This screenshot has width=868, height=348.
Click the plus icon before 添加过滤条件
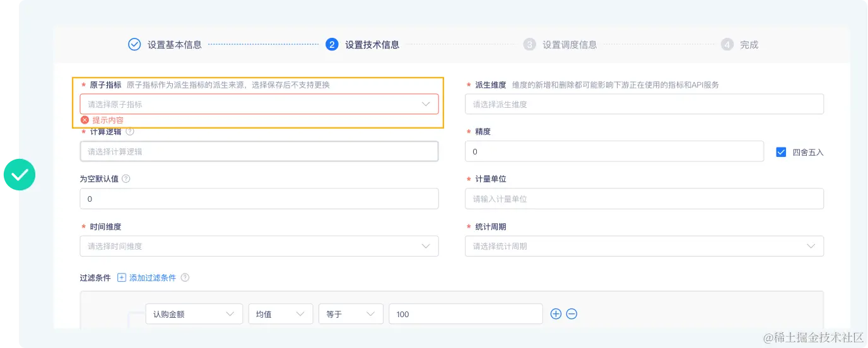pos(122,277)
